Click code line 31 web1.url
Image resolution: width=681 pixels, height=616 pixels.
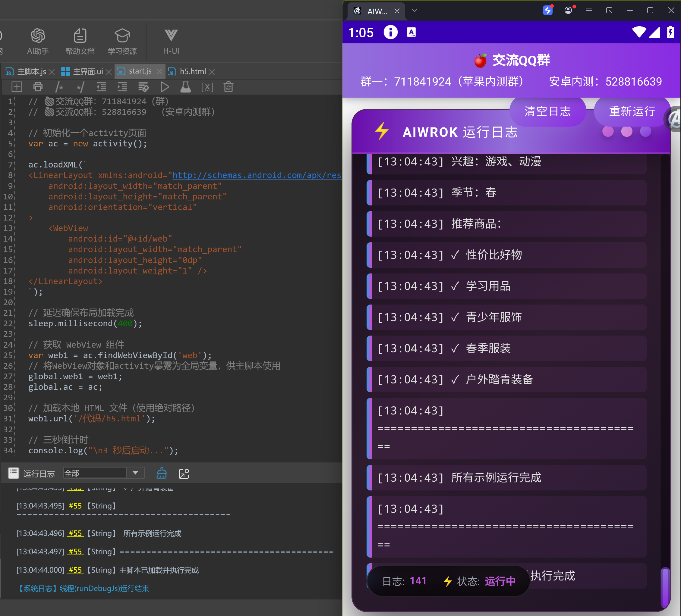point(92,418)
